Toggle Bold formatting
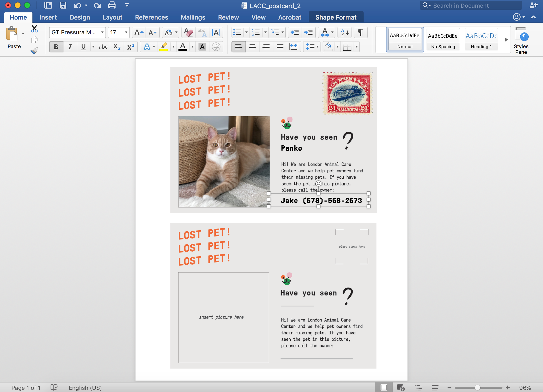The height and width of the screenshot is (392, 543). pos(56,47)
